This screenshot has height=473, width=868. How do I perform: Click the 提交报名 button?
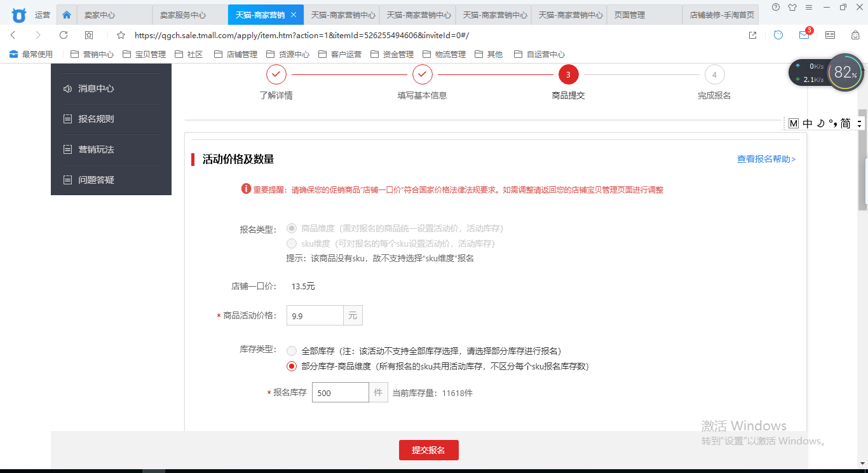pyautogui.click(x=428, y=450)
